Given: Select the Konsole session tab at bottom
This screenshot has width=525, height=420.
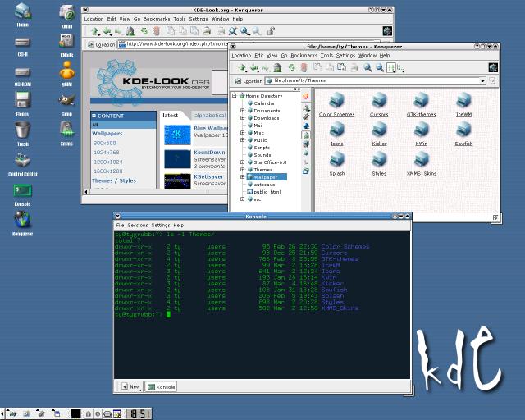Looking at the screenshot, I should coord(162,386).
